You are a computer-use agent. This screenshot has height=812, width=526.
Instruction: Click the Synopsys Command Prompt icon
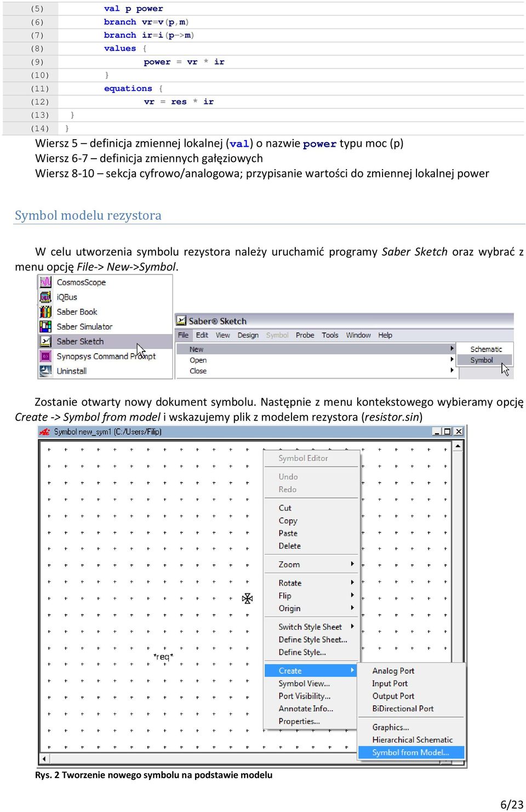pos(45,356)
